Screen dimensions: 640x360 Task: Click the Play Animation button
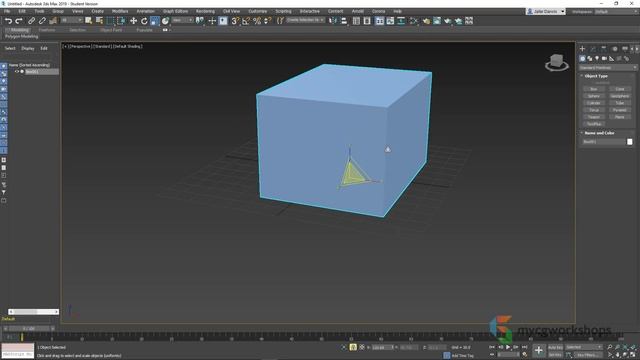pyautogui.click(x=508, y=347)
